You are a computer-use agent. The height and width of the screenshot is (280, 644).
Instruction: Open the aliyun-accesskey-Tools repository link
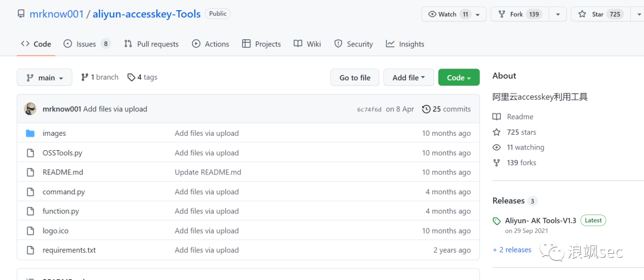(x=147, y=14)
